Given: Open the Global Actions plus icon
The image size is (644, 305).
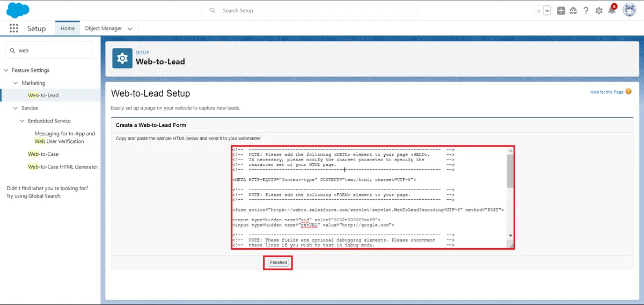Looking at the screenshot, I should (561, 11).
